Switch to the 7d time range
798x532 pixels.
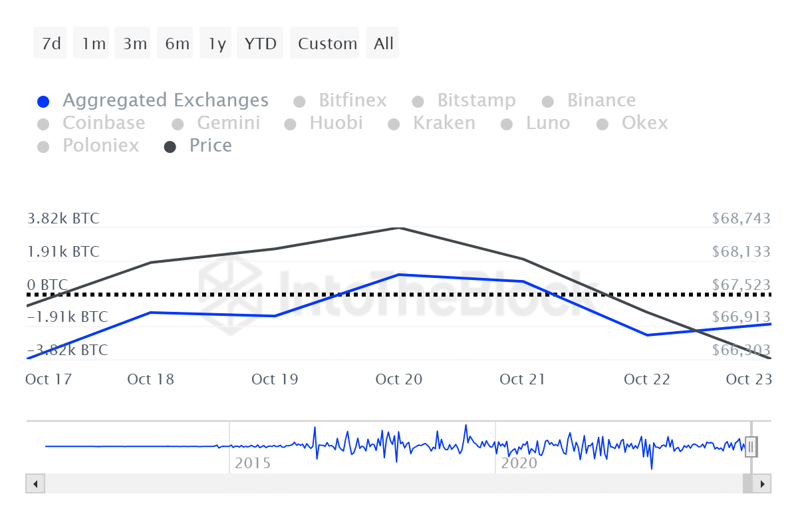click(x=50, y=43)
